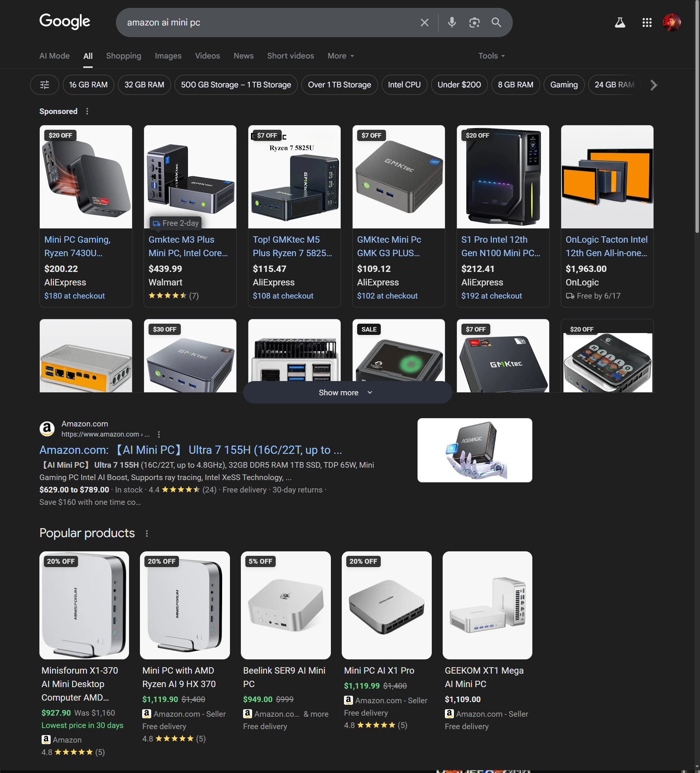Open the News tab
Viewport: 700px width, 773px height.
(x=243, y=56)
